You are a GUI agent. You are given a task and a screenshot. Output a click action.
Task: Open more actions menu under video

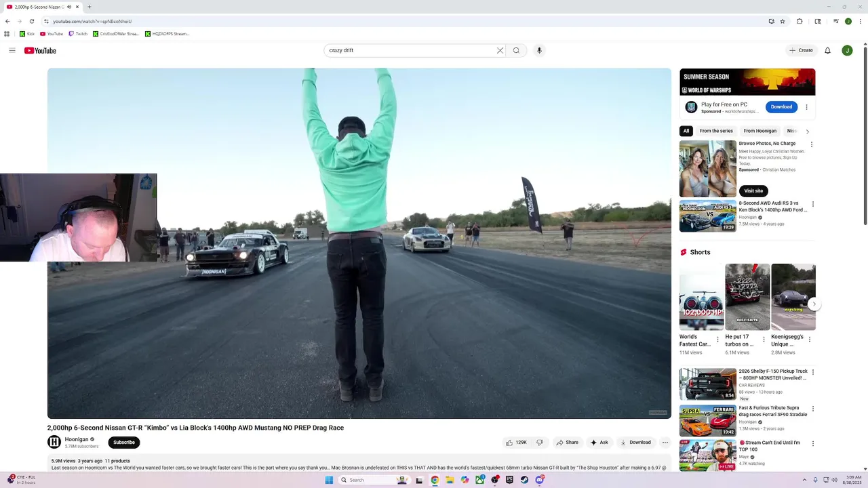pyautogui.click(x=665, y=443)
